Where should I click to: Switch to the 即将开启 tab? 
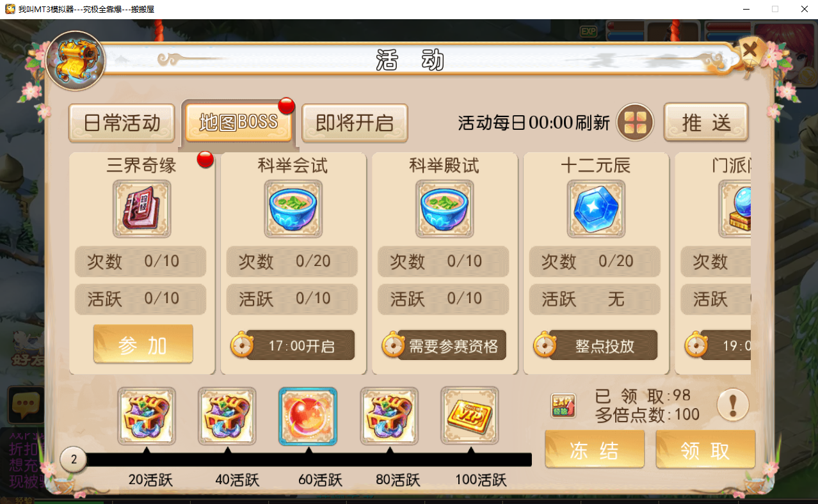[355, 123]
